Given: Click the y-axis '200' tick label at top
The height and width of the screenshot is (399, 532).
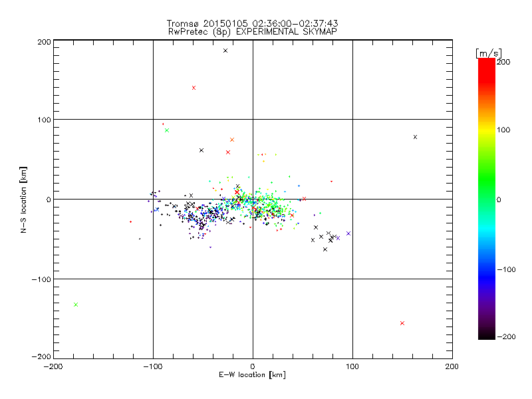Looking at the screenshot, I should coord(44,42).
